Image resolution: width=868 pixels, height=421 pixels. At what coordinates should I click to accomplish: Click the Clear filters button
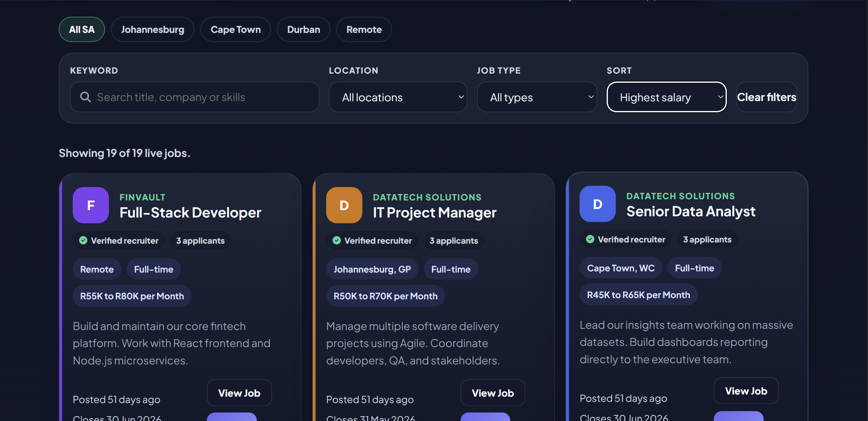pyautogui.click(x=767, y=97)
